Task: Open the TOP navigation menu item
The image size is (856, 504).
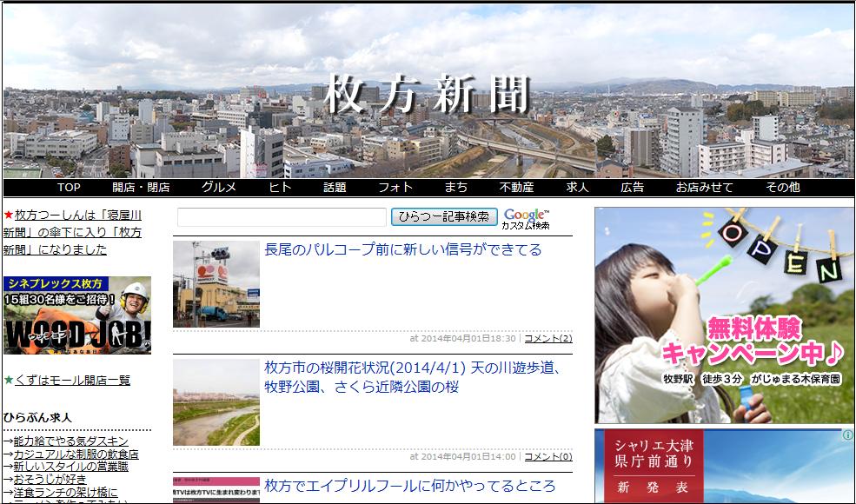Action: 69,188
